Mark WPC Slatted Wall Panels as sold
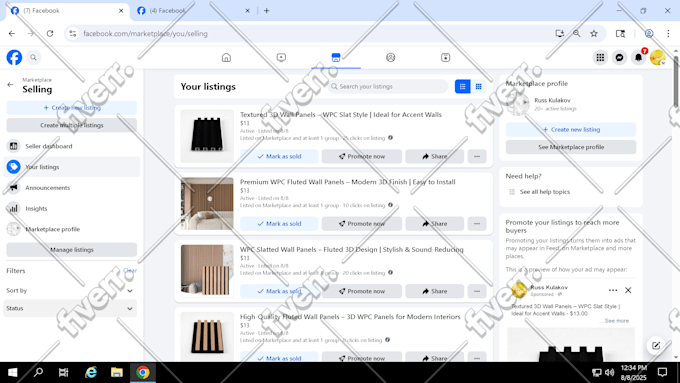 tap(279, 291)
